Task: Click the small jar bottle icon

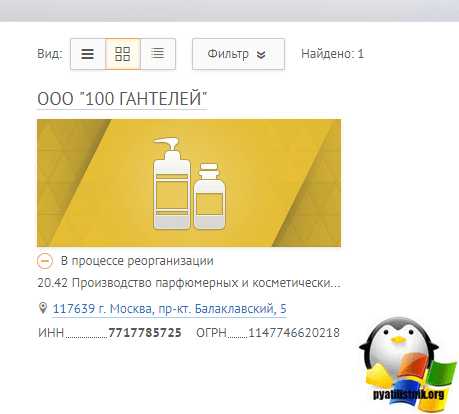Action: 210,196
